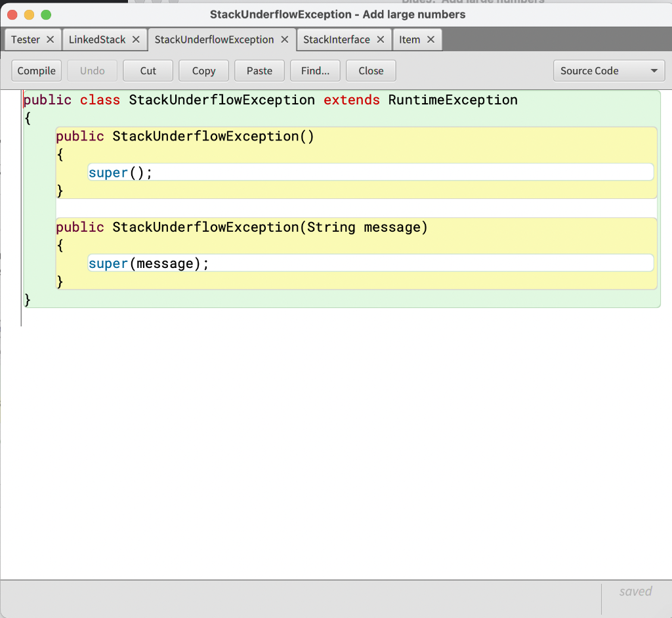672x618 pixels.
Task: Hit the Paste button
Action: pyautogui.click(x=259, y=71)
